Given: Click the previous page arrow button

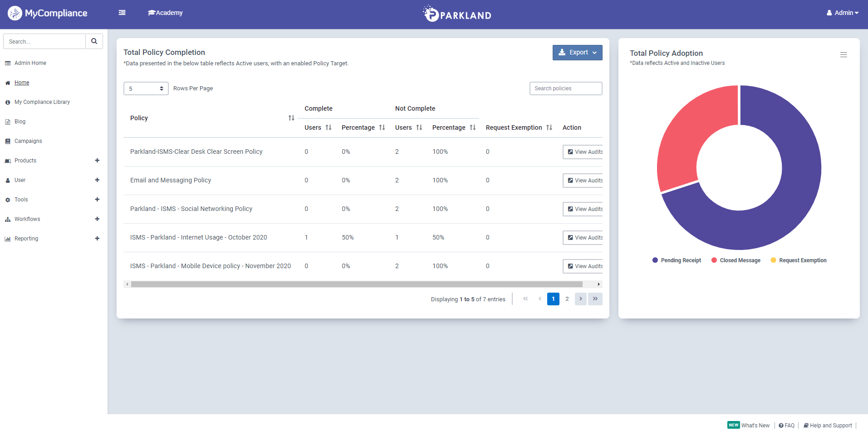Looking at the screenshot, I should [x=539, y=299].
